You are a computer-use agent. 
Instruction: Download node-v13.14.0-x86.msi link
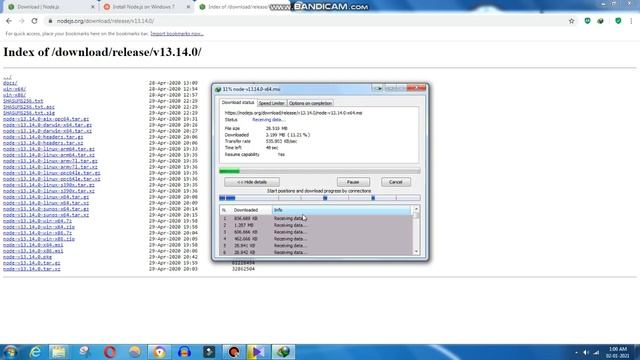click(33, 251)
